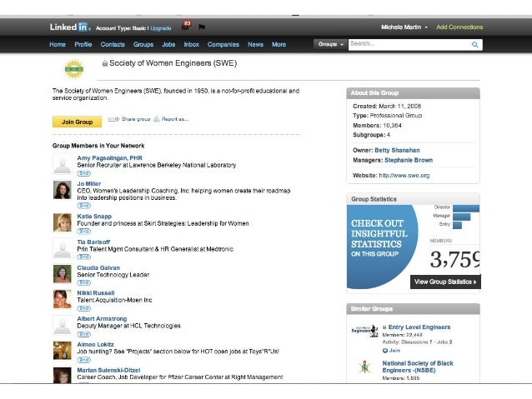The height and width of the screenshot is (399, 532).
Task: Open Claudia Galvan name link
Action: coord(98,268)
